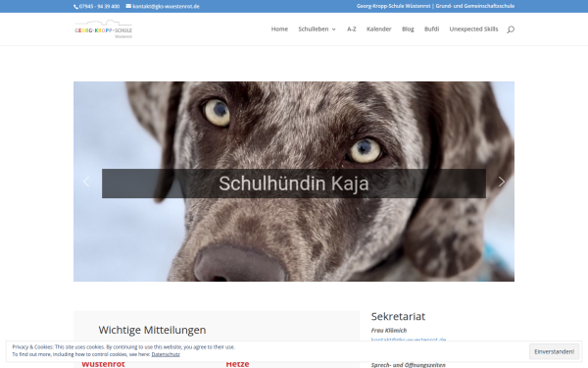This screenshot has width=588, height=368.
Task: Advance slider with the right arrow
Action: pos(502,182)
